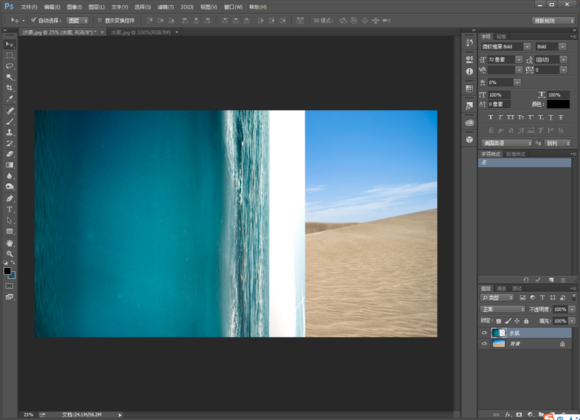
Task: Open the Filter menu
Action: (x=166, y=7)
